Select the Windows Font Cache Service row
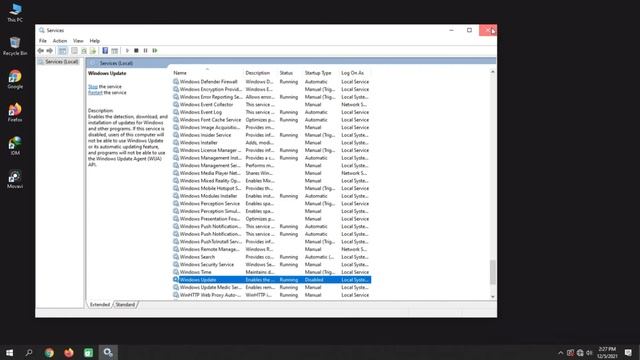 coord(271,120)
